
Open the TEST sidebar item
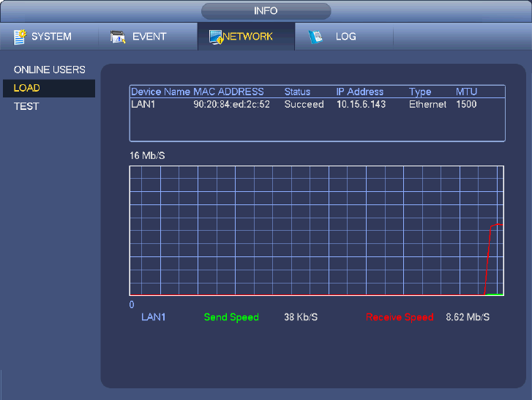pos(26,106)
